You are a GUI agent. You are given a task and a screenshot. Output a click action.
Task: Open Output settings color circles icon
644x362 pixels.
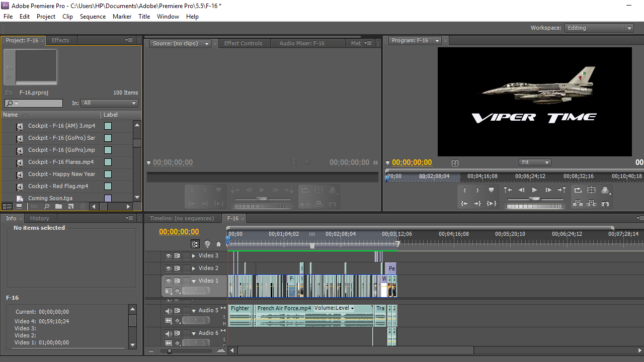point(605,190)
